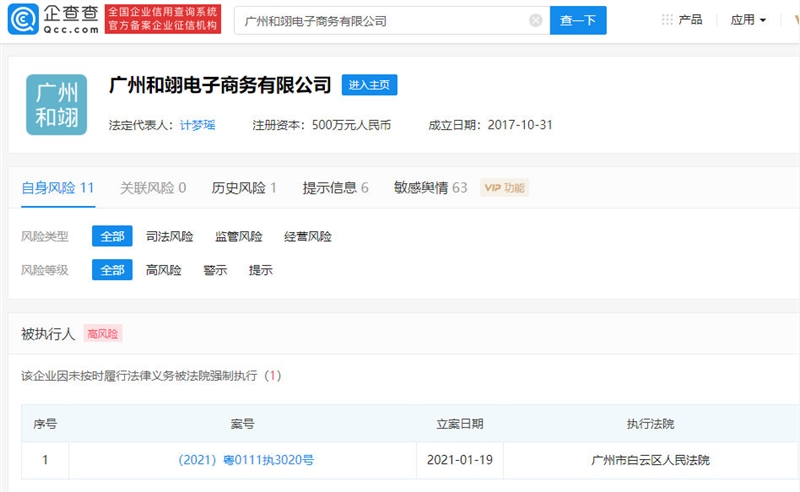Open the 历史风险 tab

[x=244, y=188]
